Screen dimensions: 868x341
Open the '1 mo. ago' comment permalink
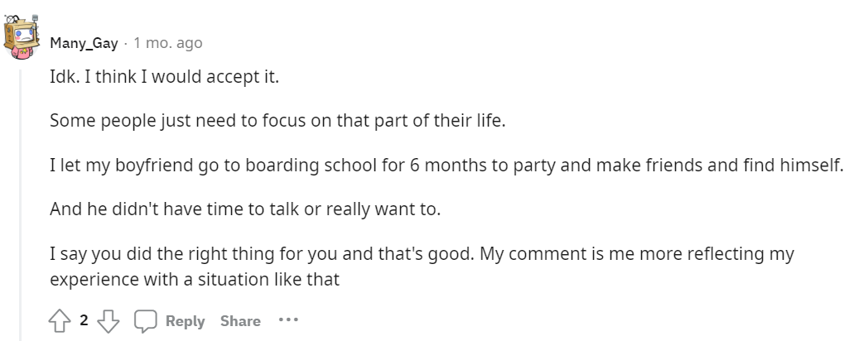click(x=168, y=43)
